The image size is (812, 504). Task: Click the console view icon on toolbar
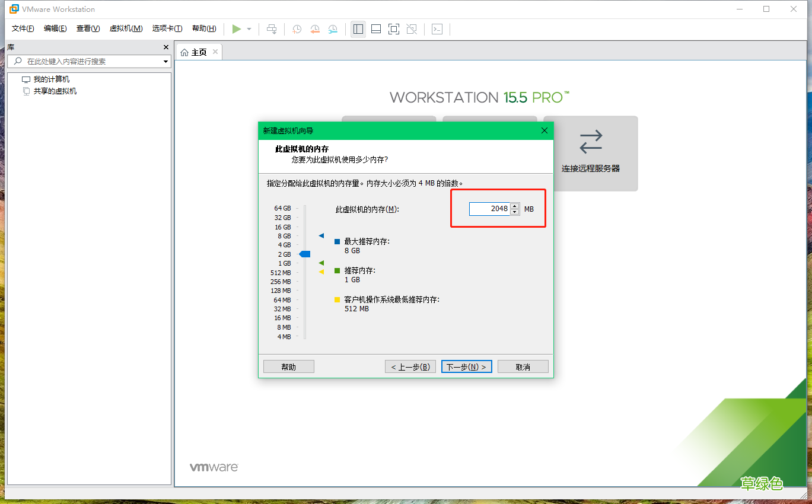click(437, 28)
